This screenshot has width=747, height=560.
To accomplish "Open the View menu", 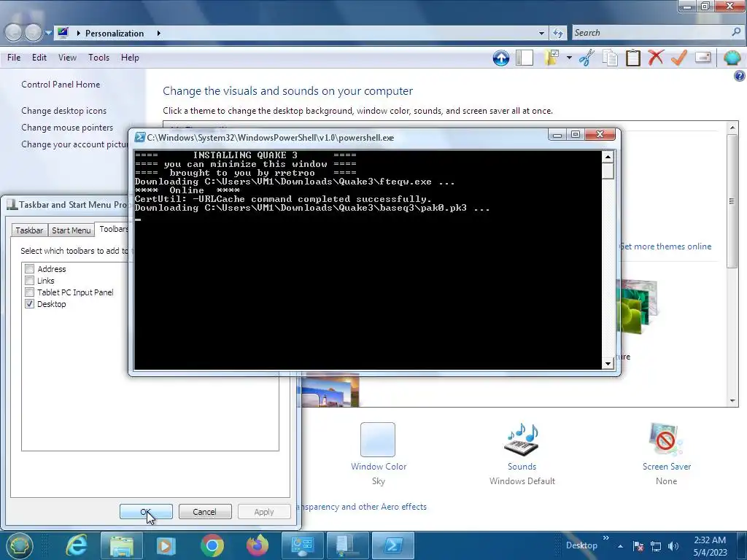I will [x=67, y=58].
